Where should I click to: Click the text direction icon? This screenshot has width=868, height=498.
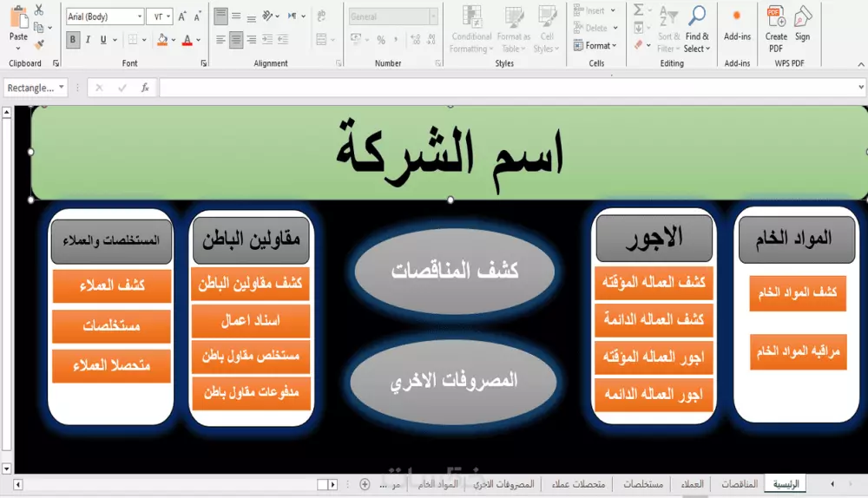pos(293,16)
